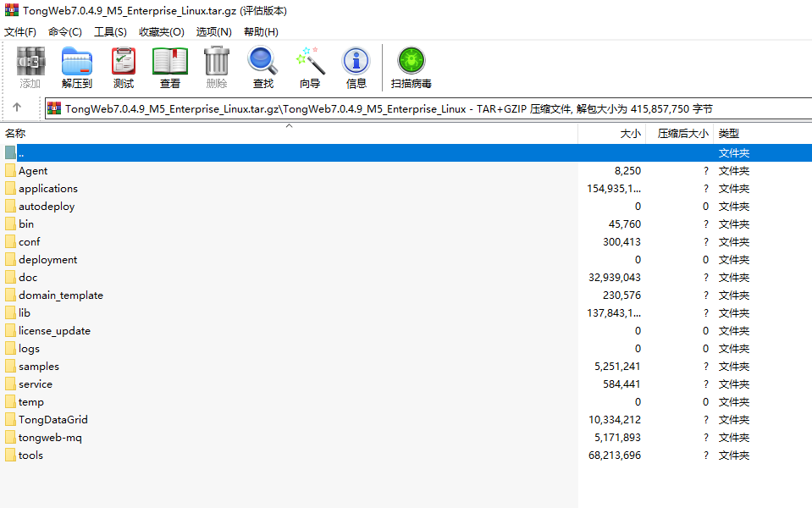Screen dimensions: 812x508
Task: Click the folder icon beside lib
Action: tap(10, 312)
